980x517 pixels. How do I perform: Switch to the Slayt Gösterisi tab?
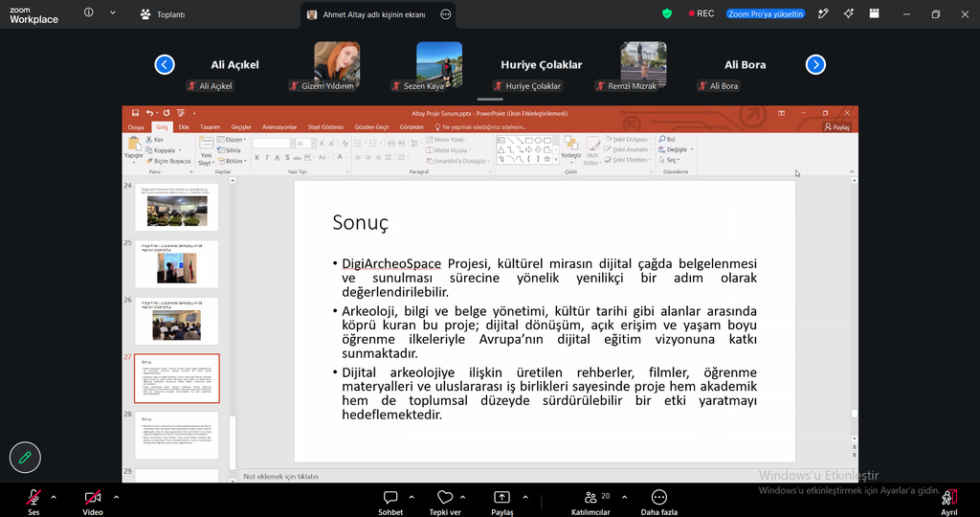coord(325,127)
